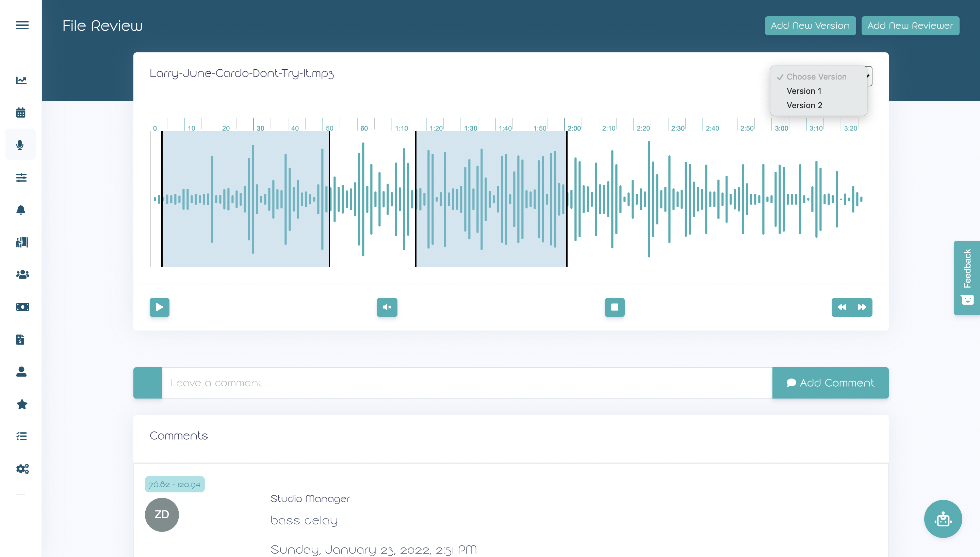Click the teal color box beside comment field
This screenshot has width=980, height=557.
pyautogui.click(x=148, y=383)
